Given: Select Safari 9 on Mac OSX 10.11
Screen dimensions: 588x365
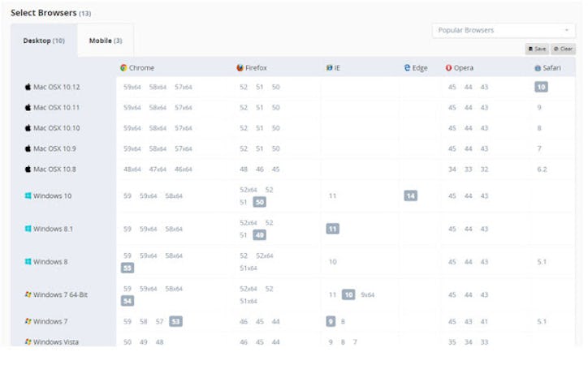Looking at the screenshot, I should coord(539,107).
